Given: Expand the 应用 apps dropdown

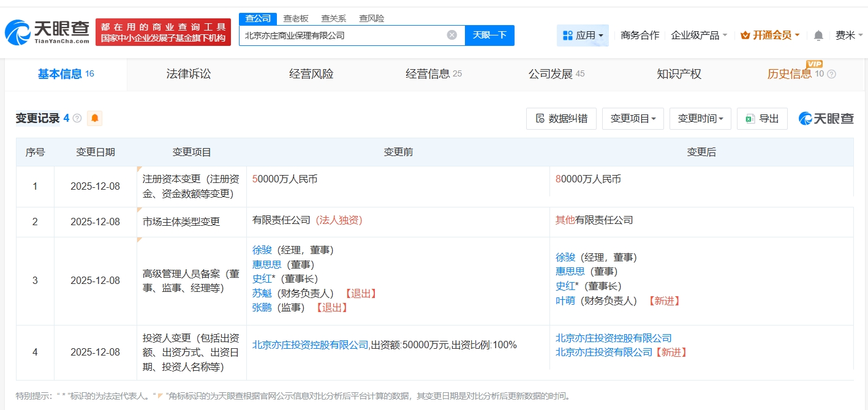Looking at the screenshot, I should 583,35.
